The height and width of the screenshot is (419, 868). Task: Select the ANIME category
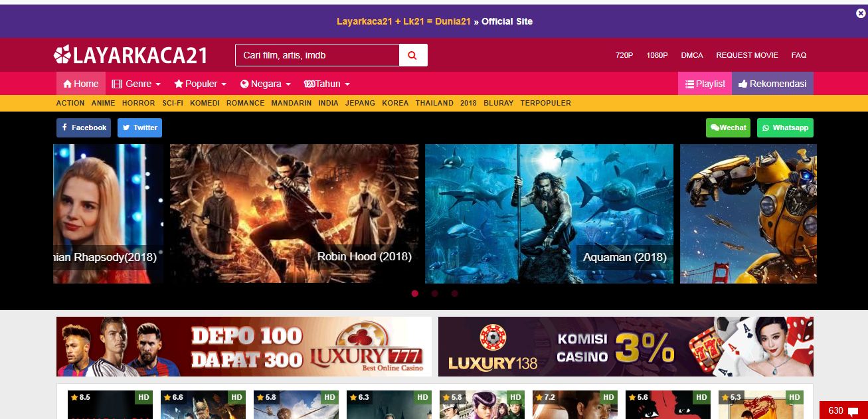[103, 103]
